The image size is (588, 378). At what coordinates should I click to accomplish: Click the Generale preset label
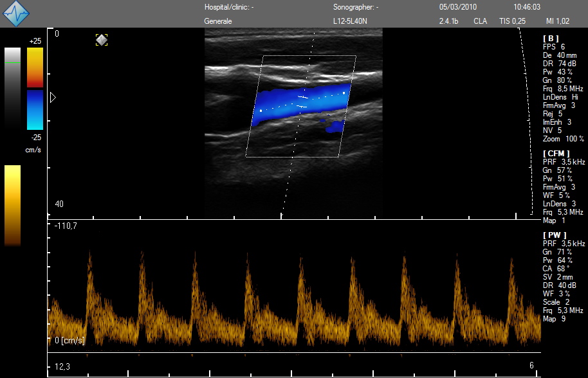(x=218, y=21)
